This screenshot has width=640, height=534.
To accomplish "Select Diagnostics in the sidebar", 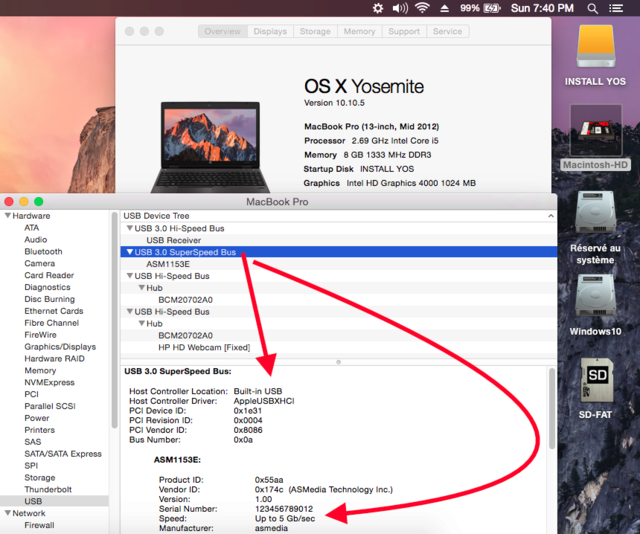I will (47, 287).
